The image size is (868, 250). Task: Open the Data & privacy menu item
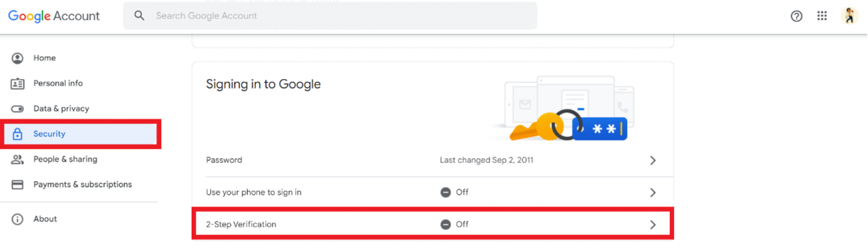[x=61, y=109]
